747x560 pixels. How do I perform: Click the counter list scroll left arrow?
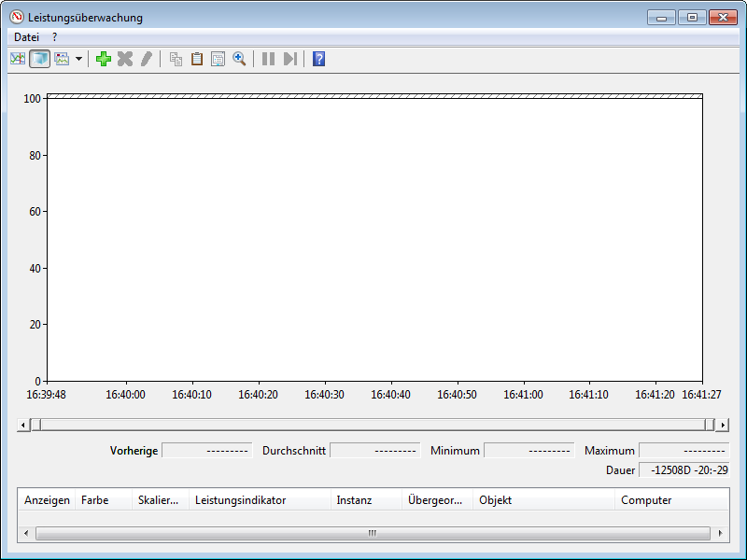(x=26, y=533)
